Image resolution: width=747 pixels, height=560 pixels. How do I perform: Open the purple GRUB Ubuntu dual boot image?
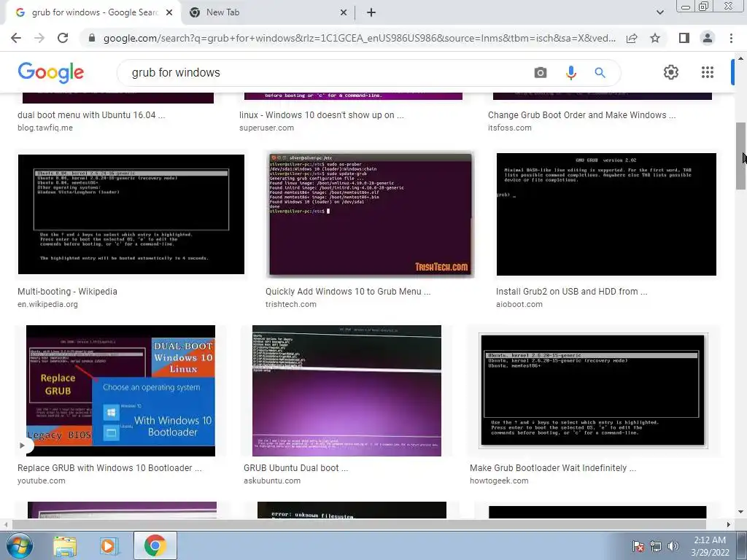347,391
